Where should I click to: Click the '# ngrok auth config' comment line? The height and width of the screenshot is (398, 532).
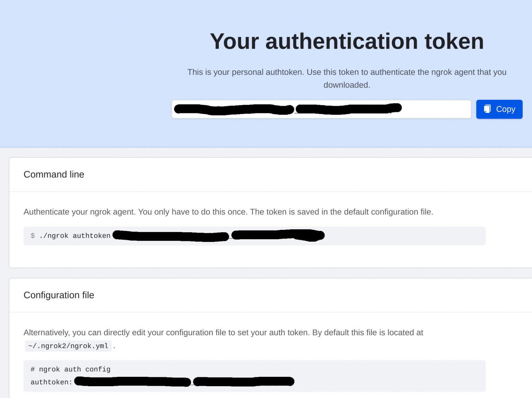[70, 369]
